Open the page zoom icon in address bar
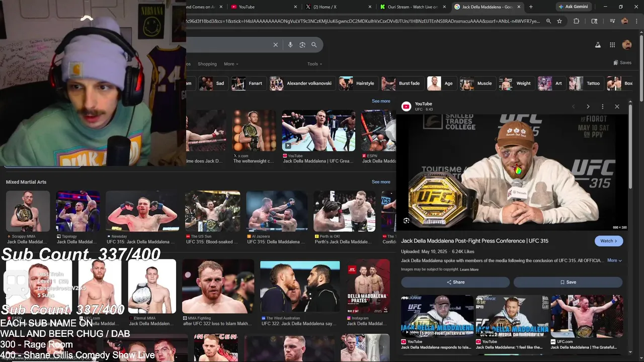 [x=548, y=21]
